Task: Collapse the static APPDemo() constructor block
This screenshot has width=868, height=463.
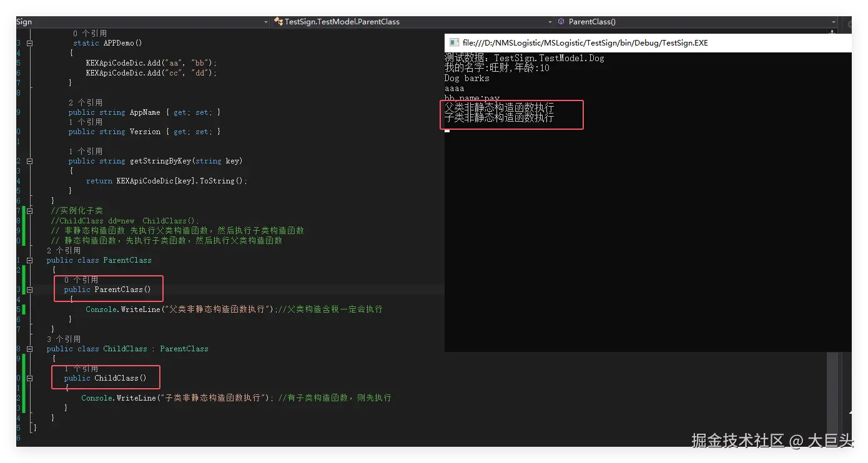Action: click(x=29, y=43)
